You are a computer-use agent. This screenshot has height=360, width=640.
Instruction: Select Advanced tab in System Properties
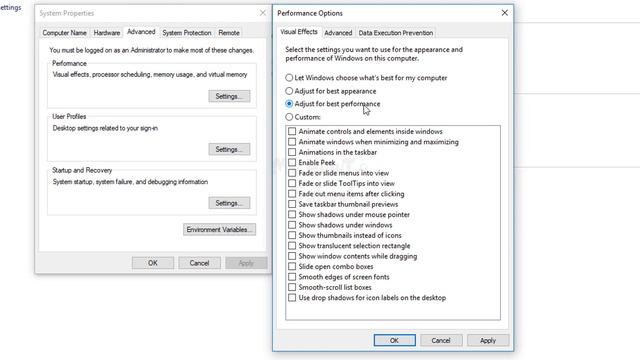pos(141,32)
